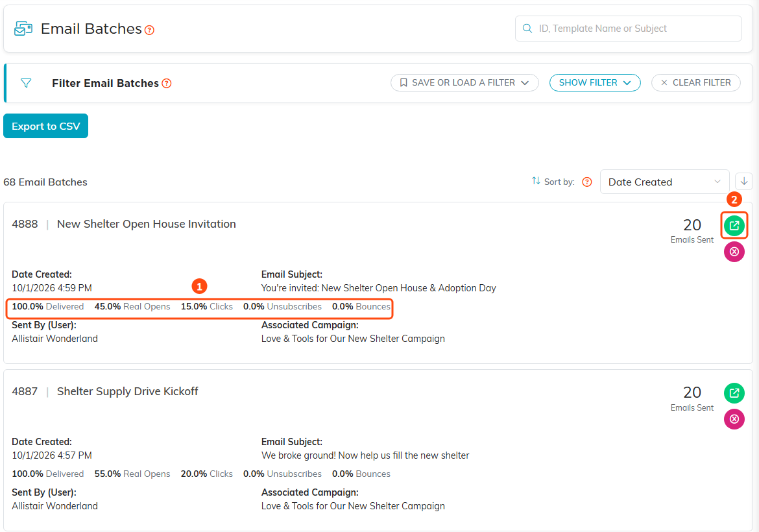Click the 20 Emails Sent count in batch 4887
This screenshot has height=532, width=759.
tap(692, 398)
